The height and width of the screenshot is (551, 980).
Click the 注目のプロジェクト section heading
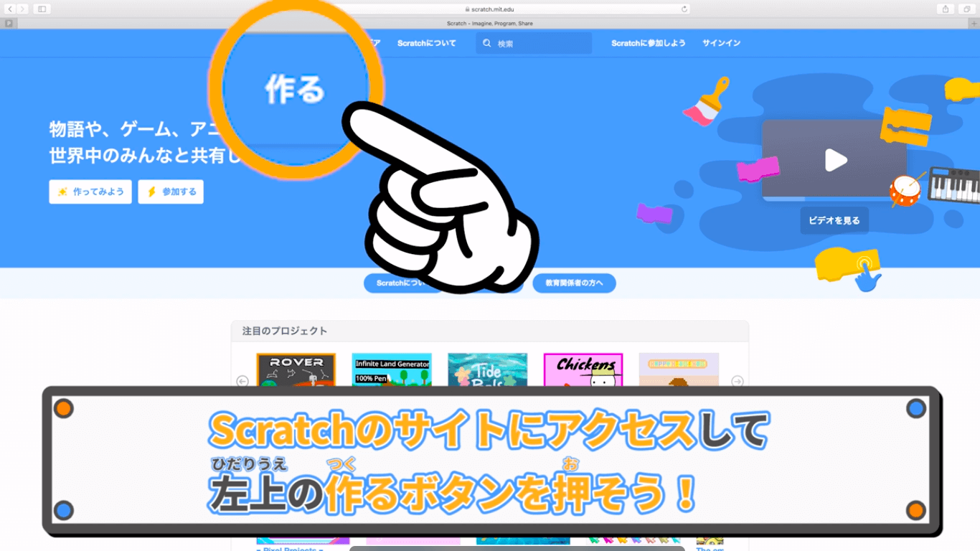285,331
